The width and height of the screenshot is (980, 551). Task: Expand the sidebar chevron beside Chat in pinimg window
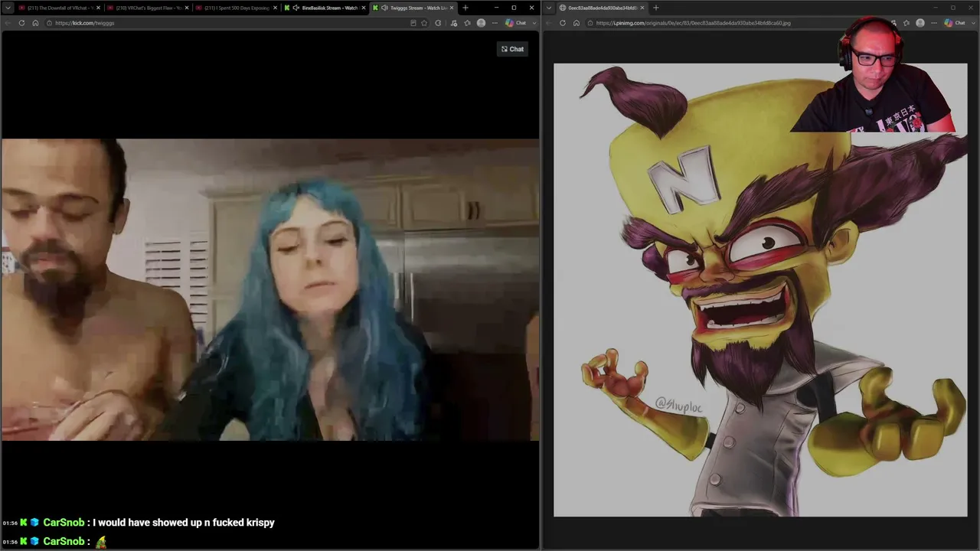[972, 23]
